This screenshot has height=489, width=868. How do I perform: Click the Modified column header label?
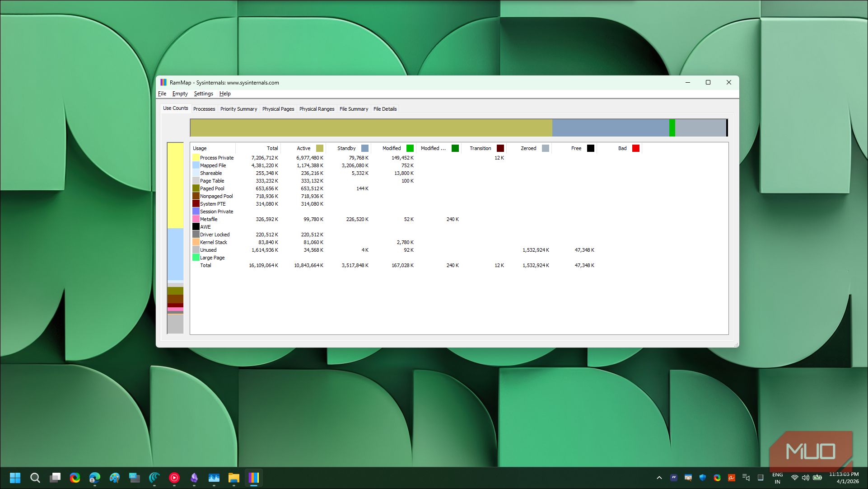[392, 148]
